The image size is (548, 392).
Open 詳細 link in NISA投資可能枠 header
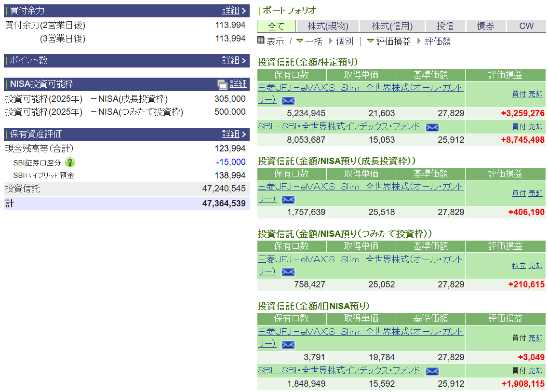click(239, 84)
